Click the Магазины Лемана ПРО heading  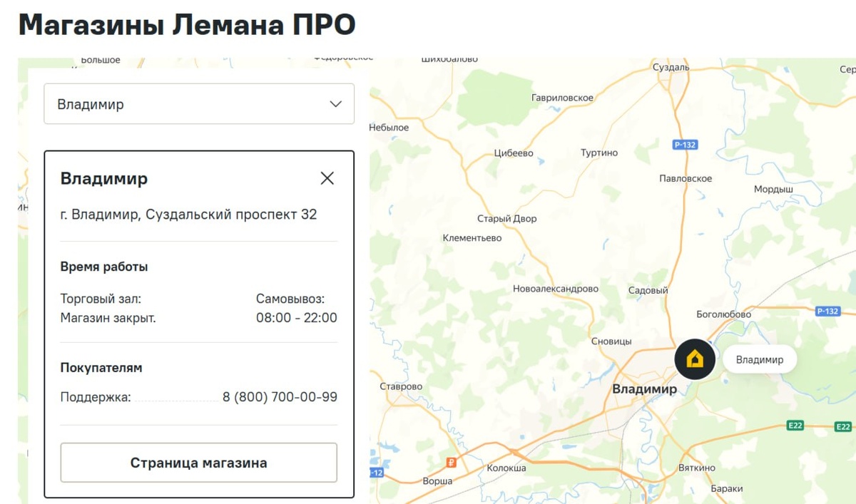click(x=187, y=26)
